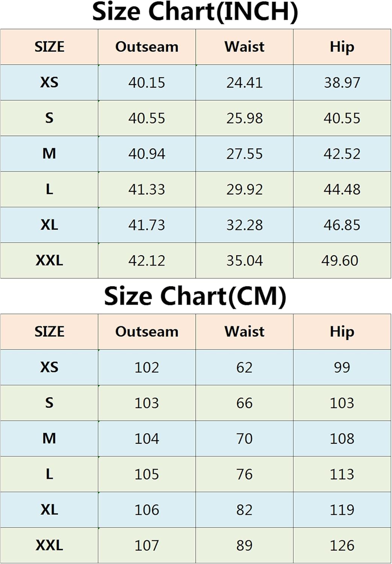Screen dimensions: 392x564
Task: Select the 82 waist cell for XL
Action: pos(244,510)
